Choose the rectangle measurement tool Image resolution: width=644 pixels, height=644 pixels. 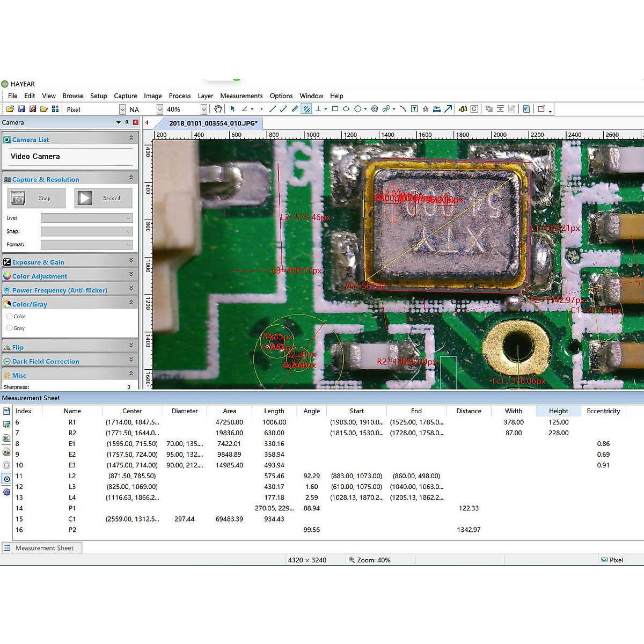pos(335,109)
